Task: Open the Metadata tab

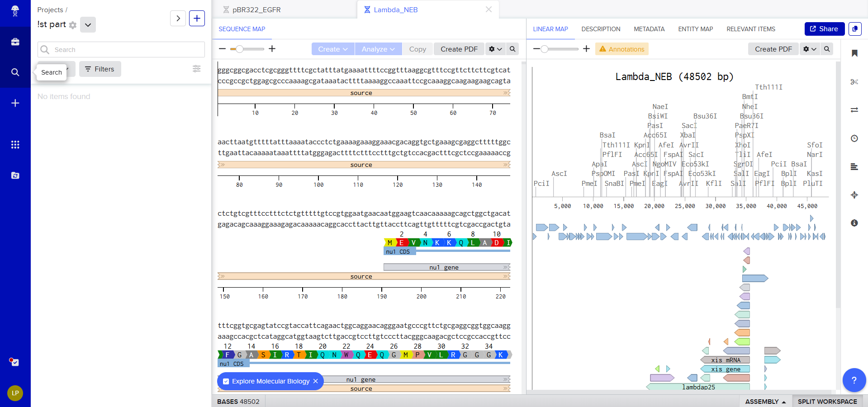Action: [649, 29]
